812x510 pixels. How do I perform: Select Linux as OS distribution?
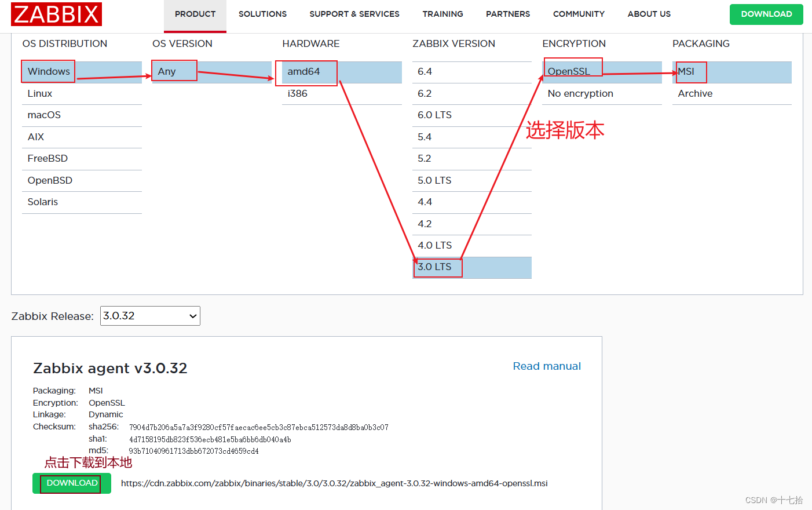pos(82,94)
